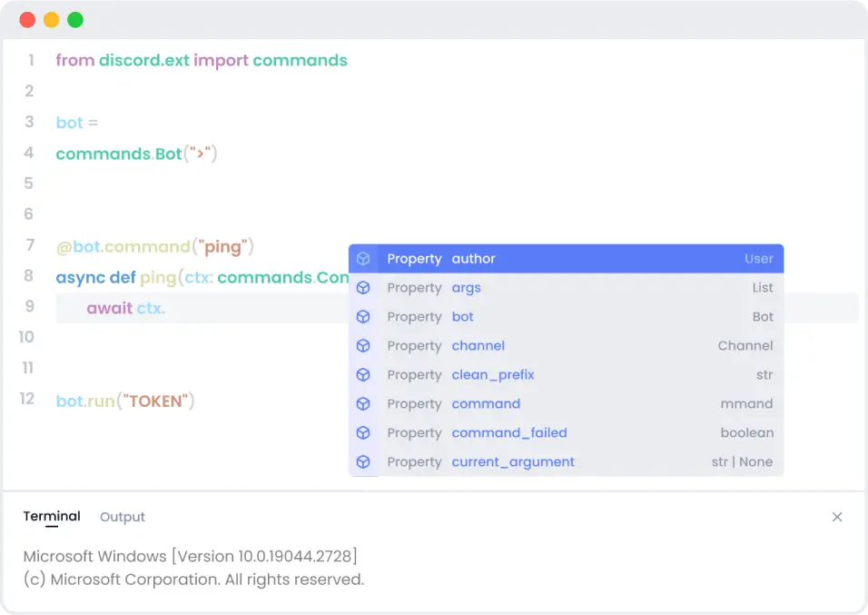868x615 pixels.
Task: Insert the command_failed boolean property
Action: coord(508,433)
